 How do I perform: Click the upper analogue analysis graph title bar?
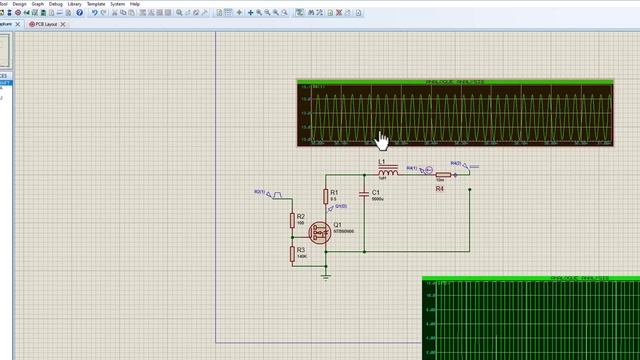(455, 82)
